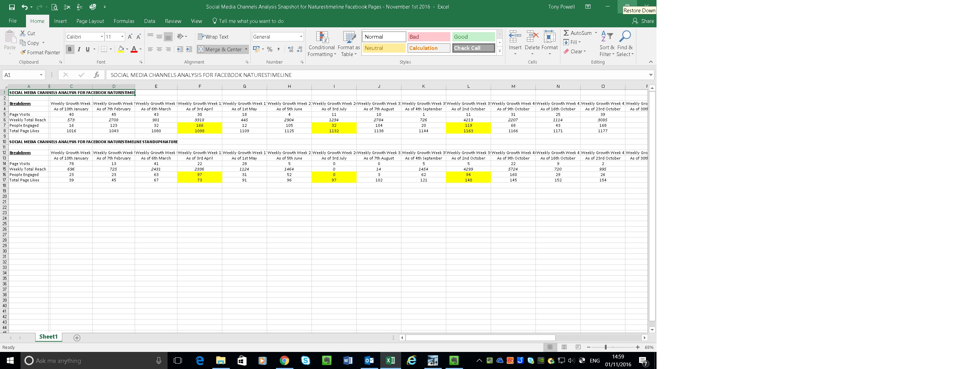This screenshot has height=369, width=980.
Task: Click the Conditional Formatting icon
Action: 322,38
